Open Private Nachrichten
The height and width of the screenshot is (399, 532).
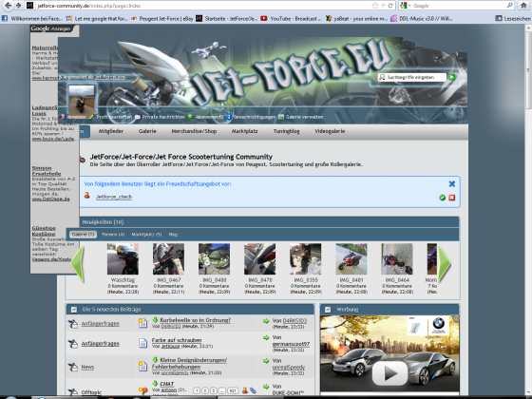(163, 117)
